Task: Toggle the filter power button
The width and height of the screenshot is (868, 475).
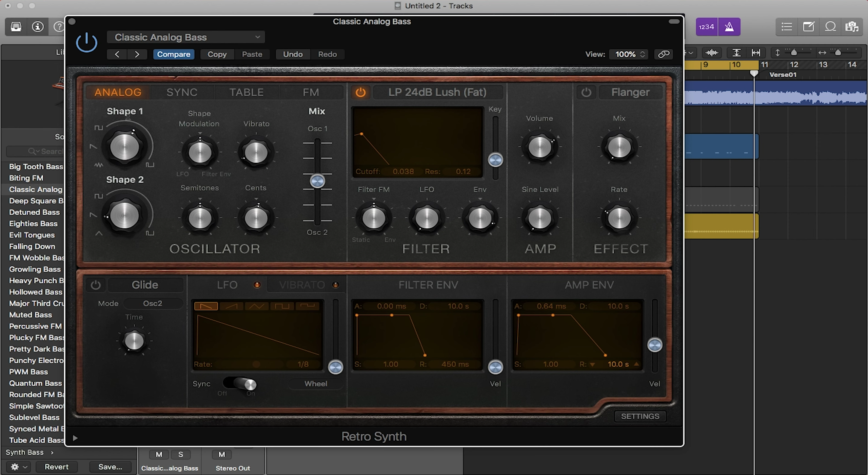Action: point(360,92)
